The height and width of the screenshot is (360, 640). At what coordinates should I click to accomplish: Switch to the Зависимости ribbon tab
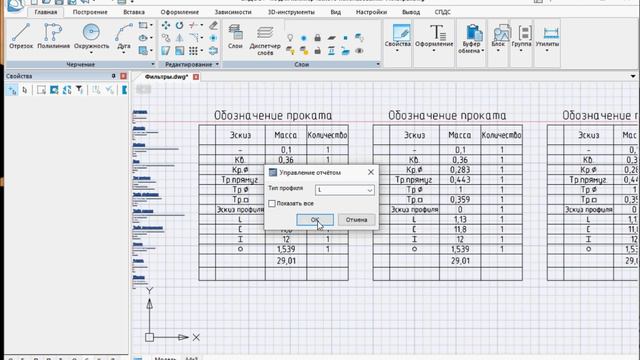tap(233, 12)
